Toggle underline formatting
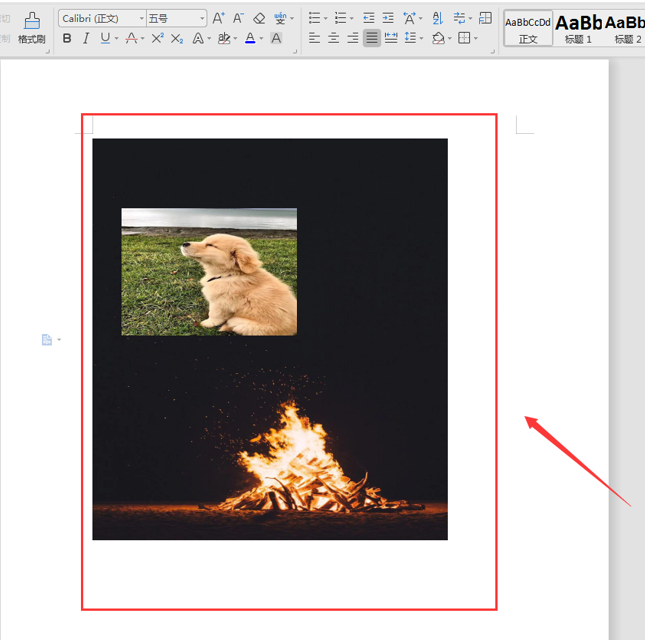The width and height of the screenshot is (645, 640). coord(105,38)
